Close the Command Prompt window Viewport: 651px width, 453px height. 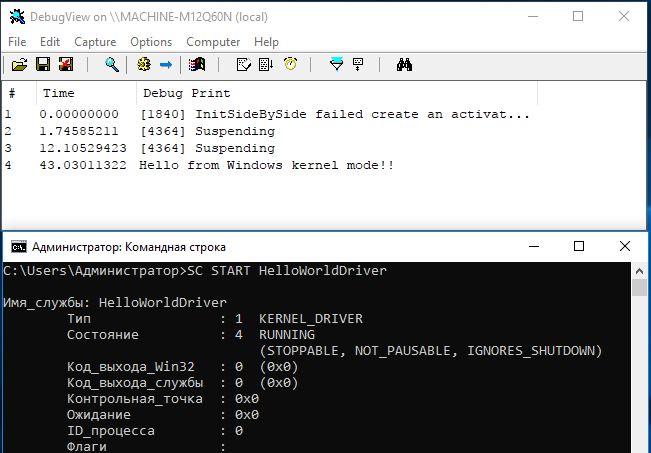[625, 247]
